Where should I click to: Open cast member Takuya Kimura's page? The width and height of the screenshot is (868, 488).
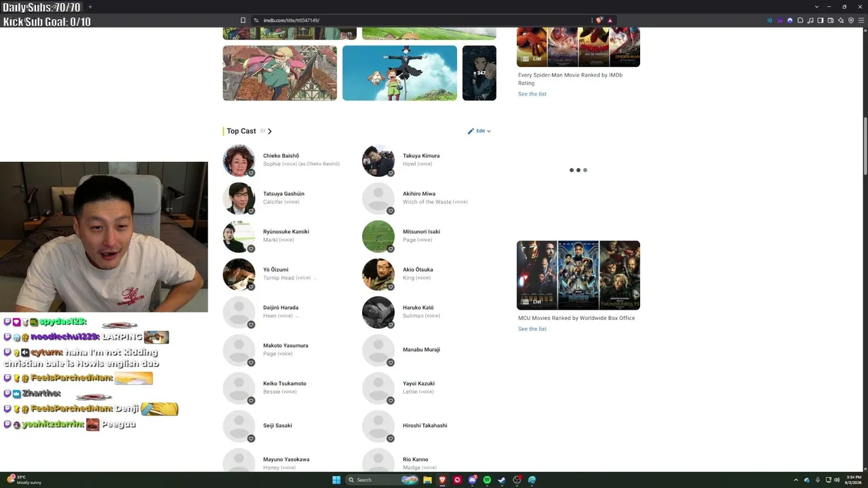pos(421,156)
